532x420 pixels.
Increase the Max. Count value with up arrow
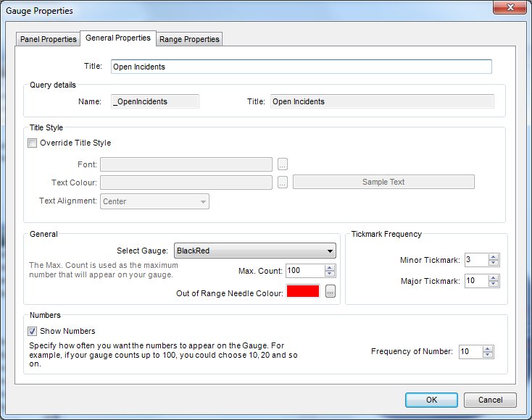(330, 267)
